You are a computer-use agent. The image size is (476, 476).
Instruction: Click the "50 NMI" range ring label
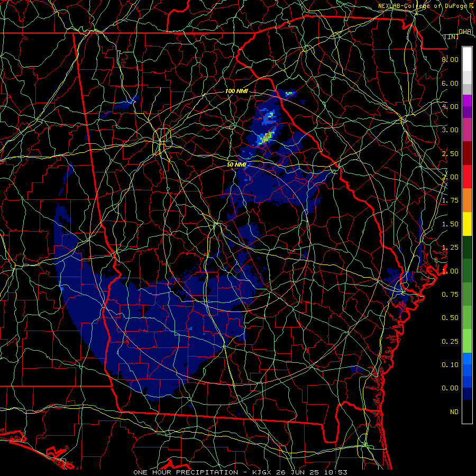tap(236, 165)
